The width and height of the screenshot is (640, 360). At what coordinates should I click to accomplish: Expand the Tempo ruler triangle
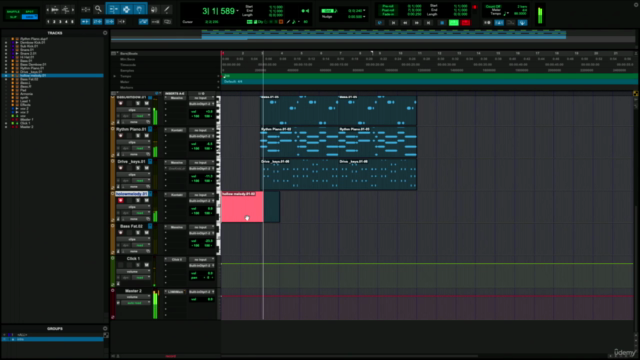coord(114,76)
